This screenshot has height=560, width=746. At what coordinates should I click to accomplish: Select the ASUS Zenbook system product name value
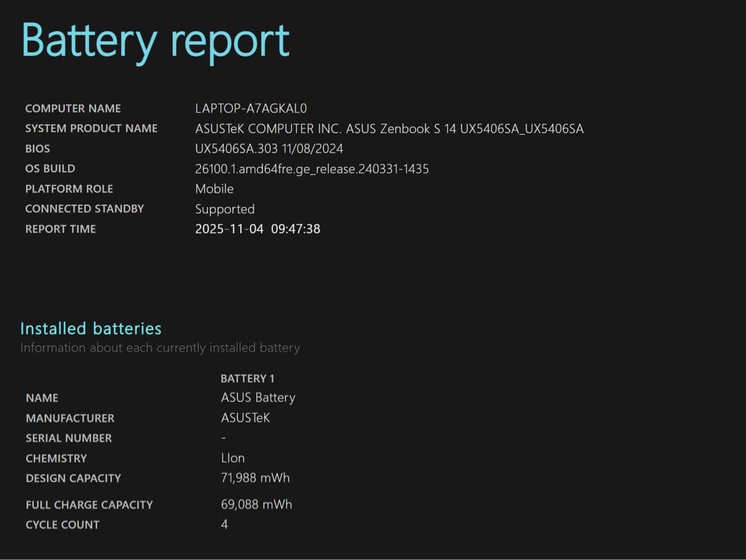[389, 128]
